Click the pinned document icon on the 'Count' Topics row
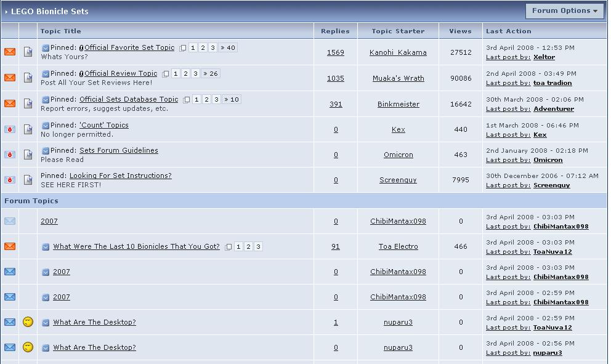 [28, 129]
